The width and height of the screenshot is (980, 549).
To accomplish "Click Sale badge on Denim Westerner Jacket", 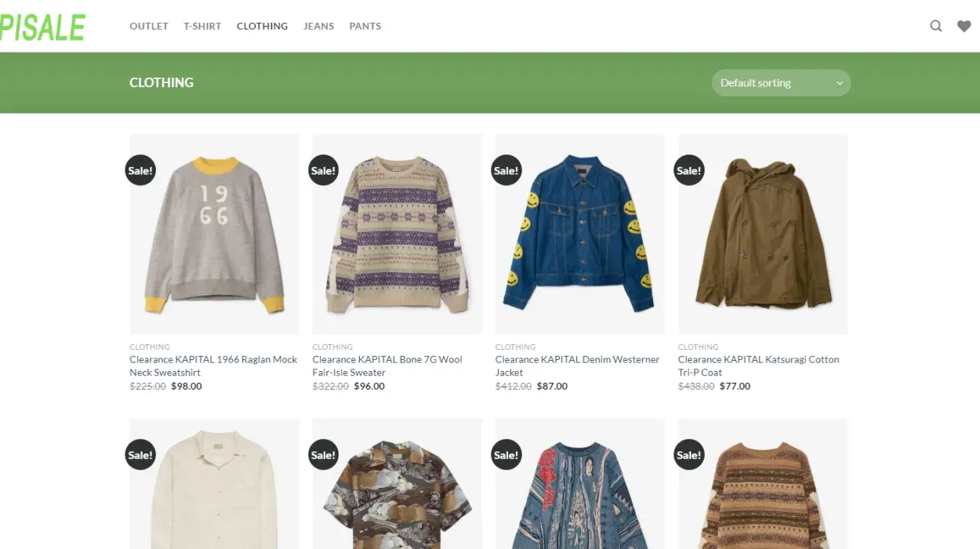I will coord(506,170).
